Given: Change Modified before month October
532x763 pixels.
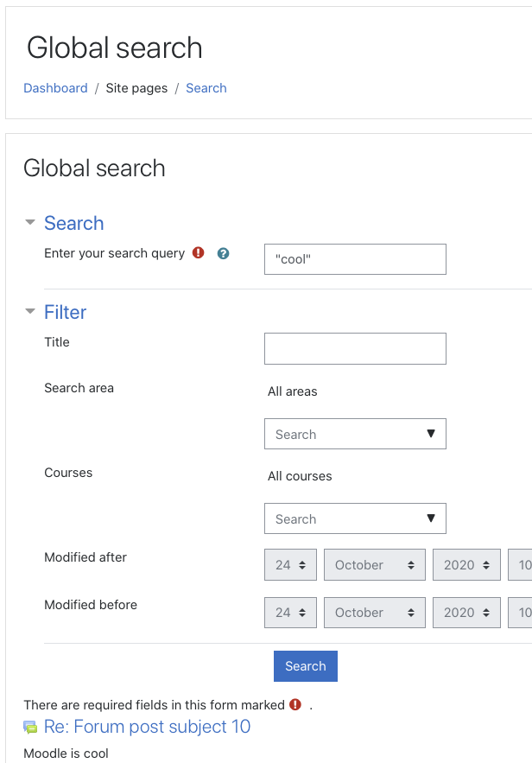Looking at the screenshot, I should point(375,613).
